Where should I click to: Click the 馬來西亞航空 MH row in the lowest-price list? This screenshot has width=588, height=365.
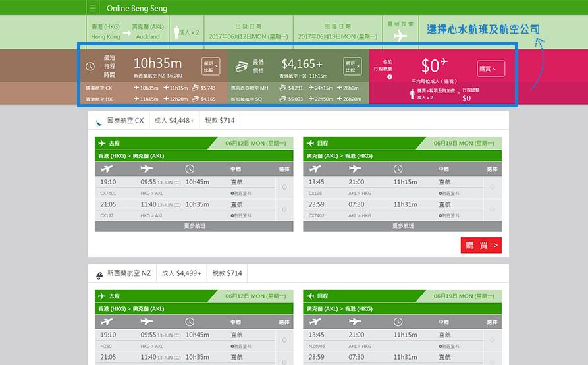pyautogui.click(x=295, y=88)
